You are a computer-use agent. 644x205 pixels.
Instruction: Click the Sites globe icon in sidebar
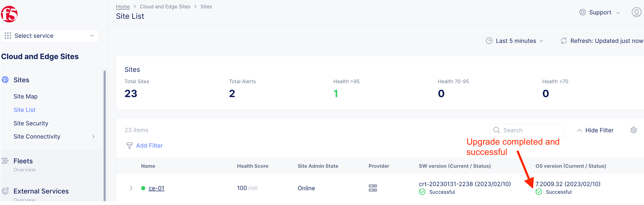pyautogui.click(x=5, y=80)
